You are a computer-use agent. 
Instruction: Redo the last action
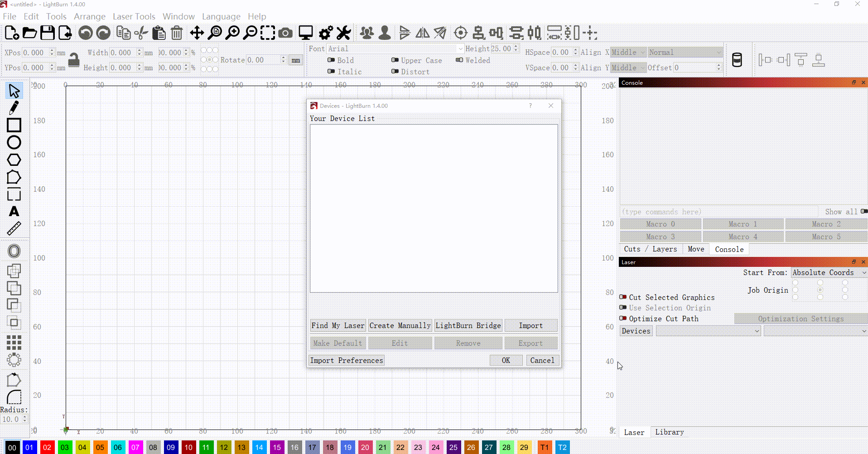point(103,33)
